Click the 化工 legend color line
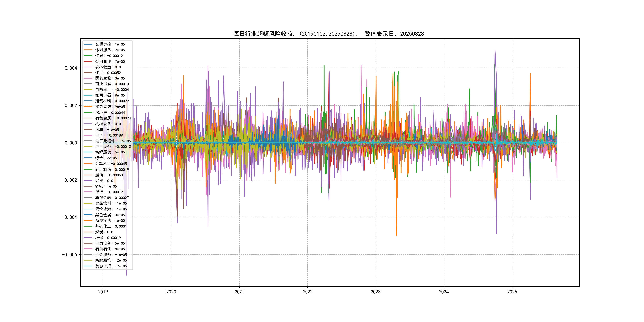Image resolution: width=644 pixels, height=322 pixels. click(x=88, y=73)
